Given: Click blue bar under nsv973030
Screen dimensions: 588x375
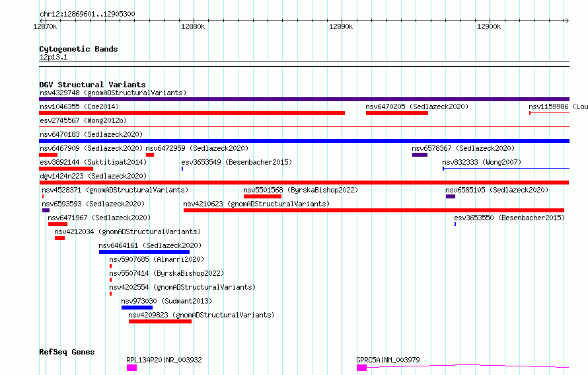Looking at the screenshot, I should click(137, 308).
